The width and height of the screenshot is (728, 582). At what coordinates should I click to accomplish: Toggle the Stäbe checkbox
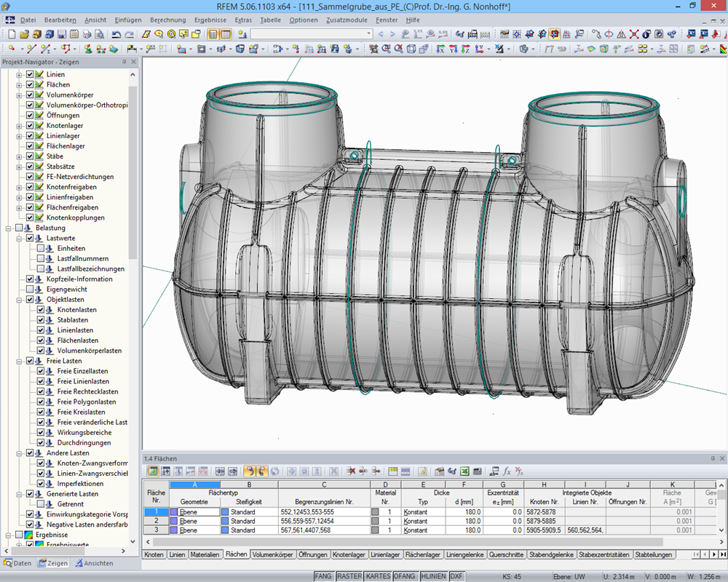(x=30, y=156)
